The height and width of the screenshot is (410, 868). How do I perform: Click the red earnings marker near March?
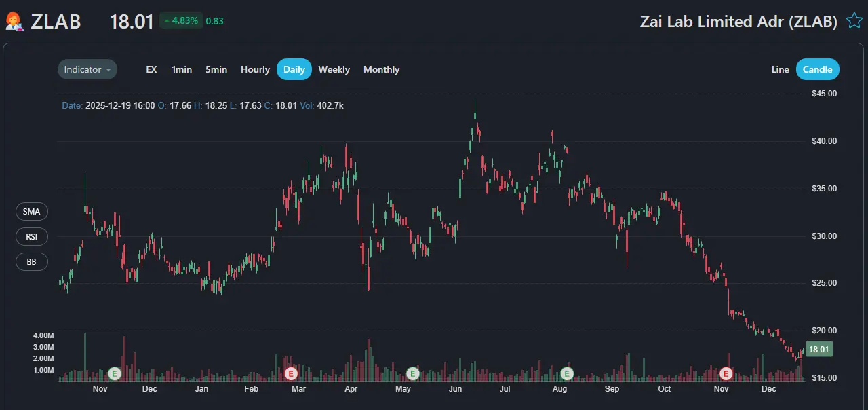tap(291, 373)
